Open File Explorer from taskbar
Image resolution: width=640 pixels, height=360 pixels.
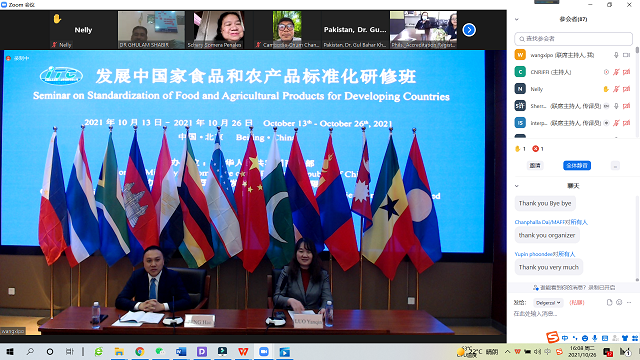click(119, 351)
